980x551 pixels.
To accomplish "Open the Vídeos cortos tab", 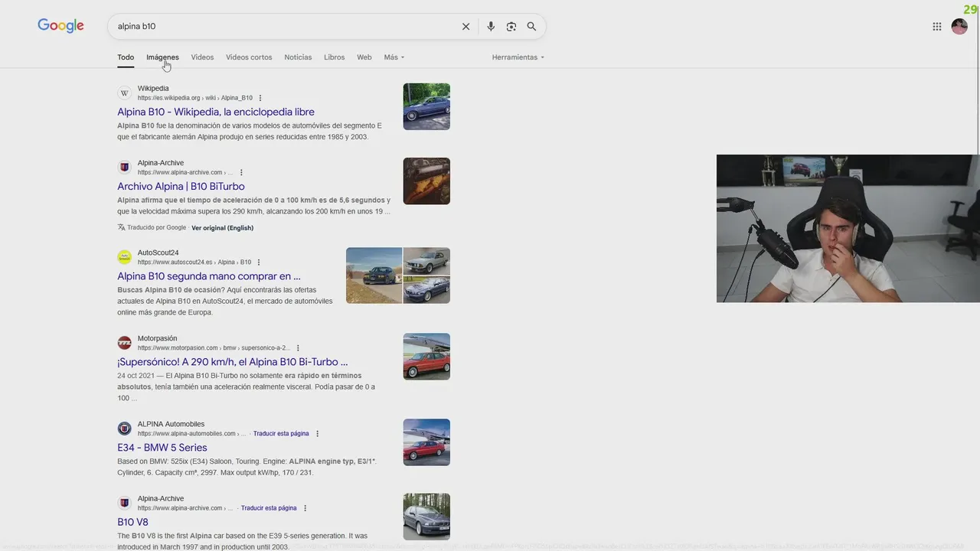I will pyautogui.click(x=249, y=57).
